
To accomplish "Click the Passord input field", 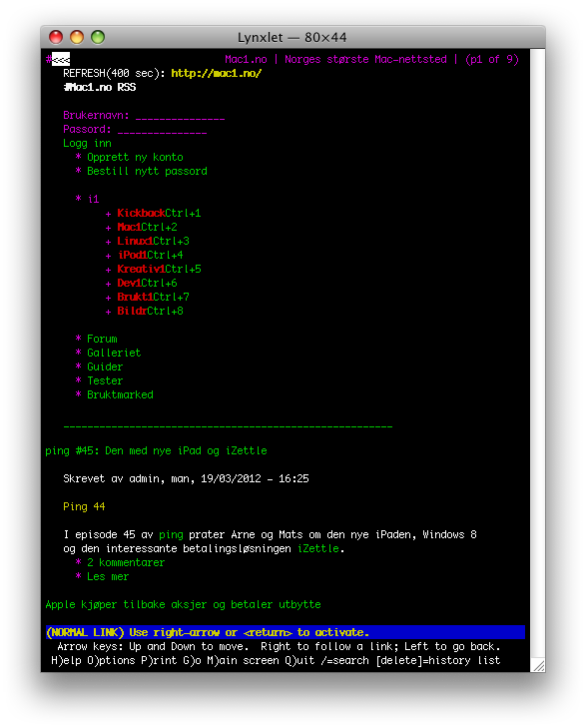I will (x=162, y=130).
